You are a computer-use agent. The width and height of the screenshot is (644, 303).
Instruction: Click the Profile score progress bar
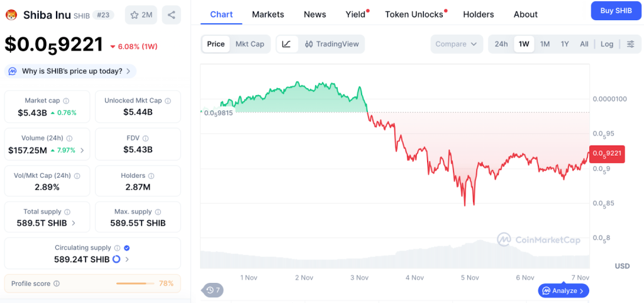pyautogui.click(x=136, y=283)
